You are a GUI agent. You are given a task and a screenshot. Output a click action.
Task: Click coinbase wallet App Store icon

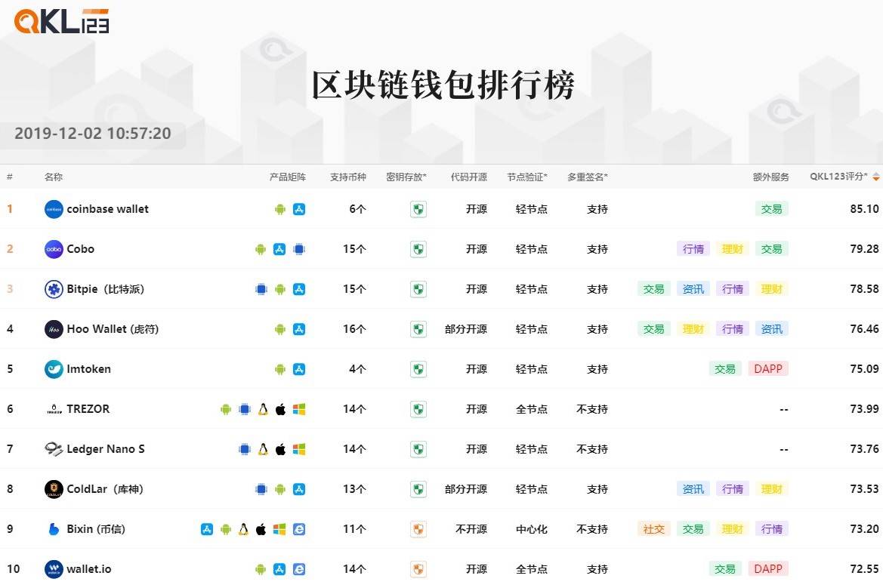(299, 209)
